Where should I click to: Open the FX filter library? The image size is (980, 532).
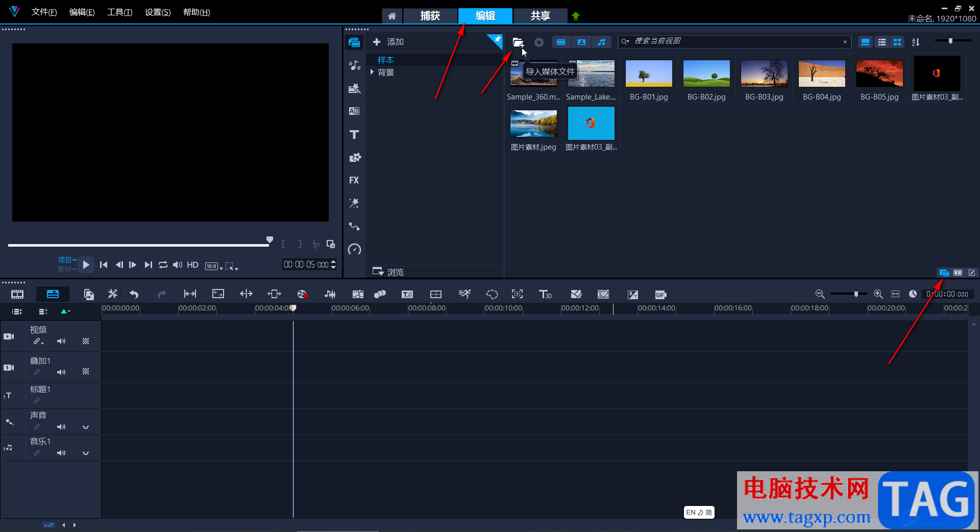[x=354, y=180]
